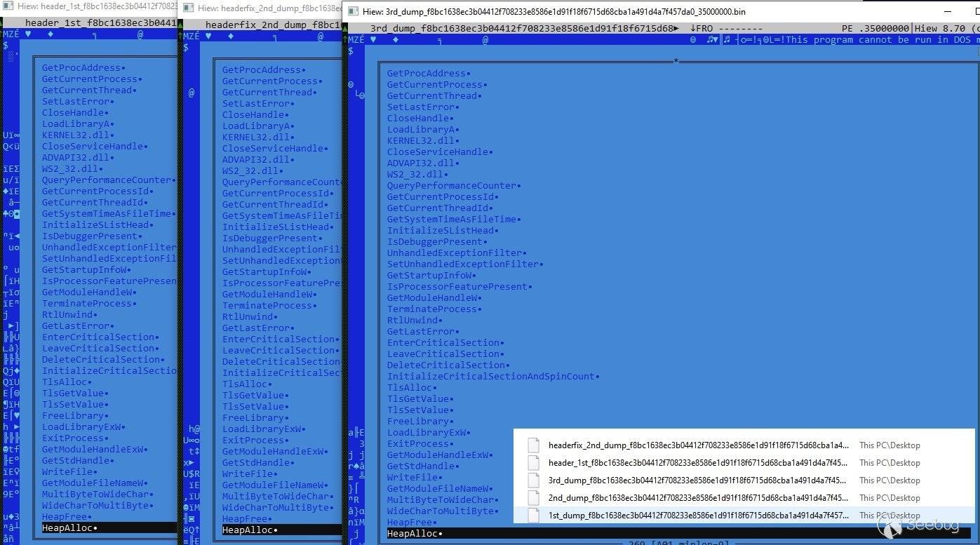Click the app icon in the headerfix_2nd_dump Hiew title bar
This screenshot has width=980, height=545.
coord(189,8)
